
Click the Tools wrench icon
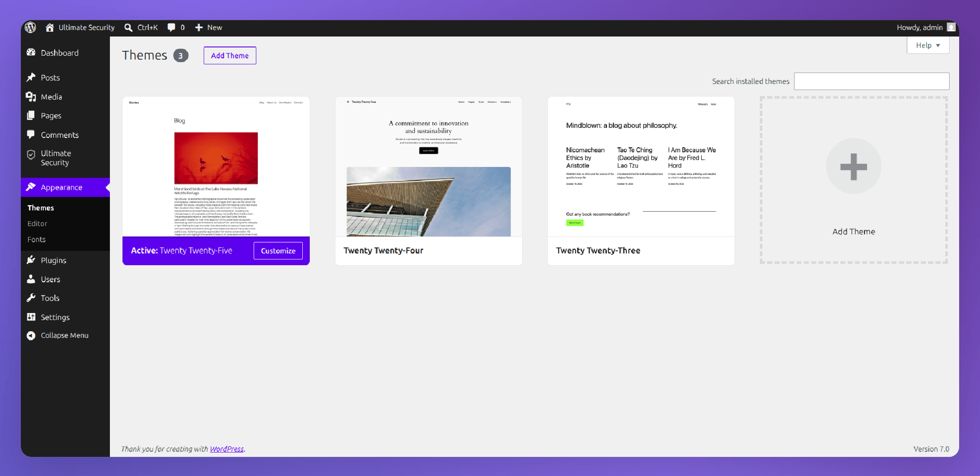click(x=31, y=298)
